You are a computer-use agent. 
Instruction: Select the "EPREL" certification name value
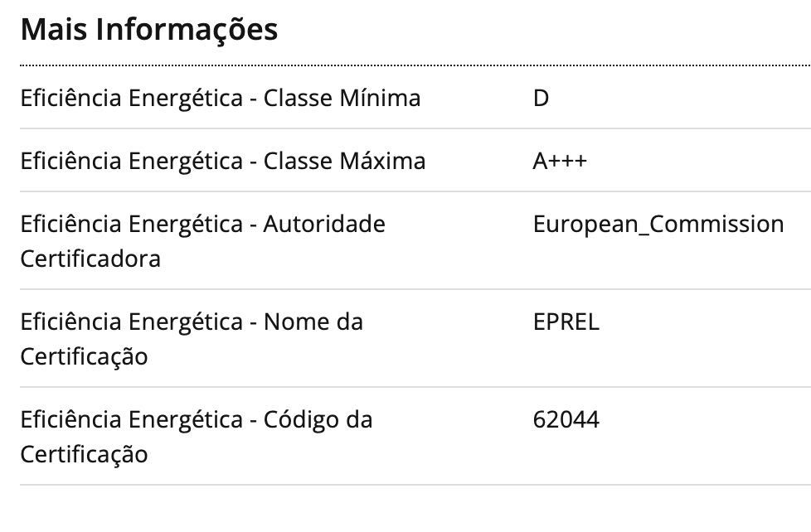click(566, 322)
